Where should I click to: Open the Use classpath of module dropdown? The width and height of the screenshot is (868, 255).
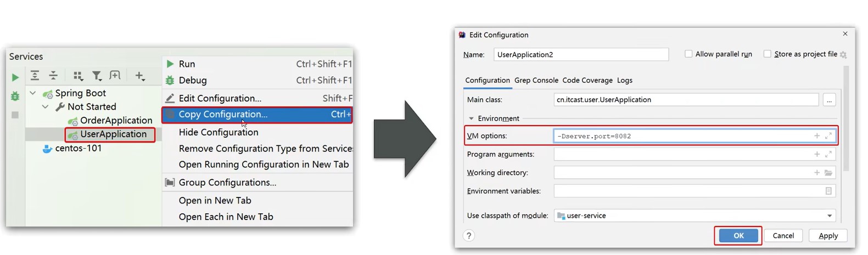point(830,216)
